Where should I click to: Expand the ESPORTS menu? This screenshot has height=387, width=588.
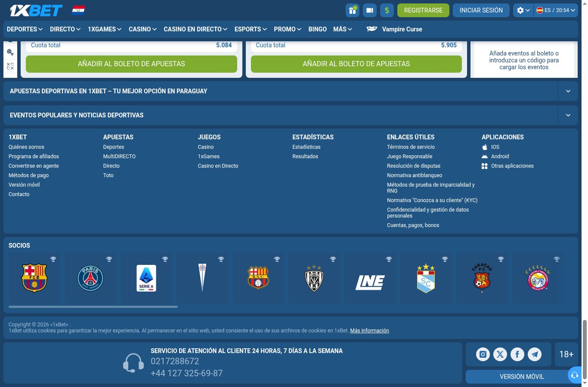[251, 29]
